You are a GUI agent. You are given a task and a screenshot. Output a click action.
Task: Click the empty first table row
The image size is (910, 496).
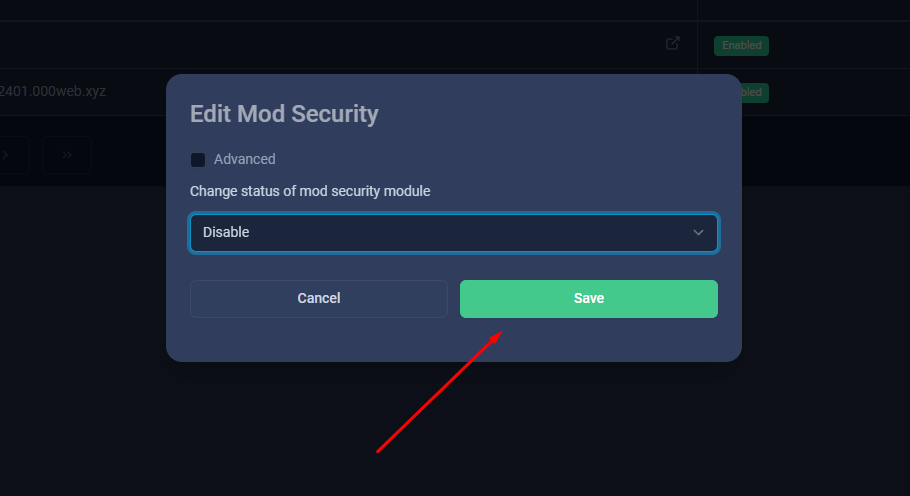(x=348, y=45)
